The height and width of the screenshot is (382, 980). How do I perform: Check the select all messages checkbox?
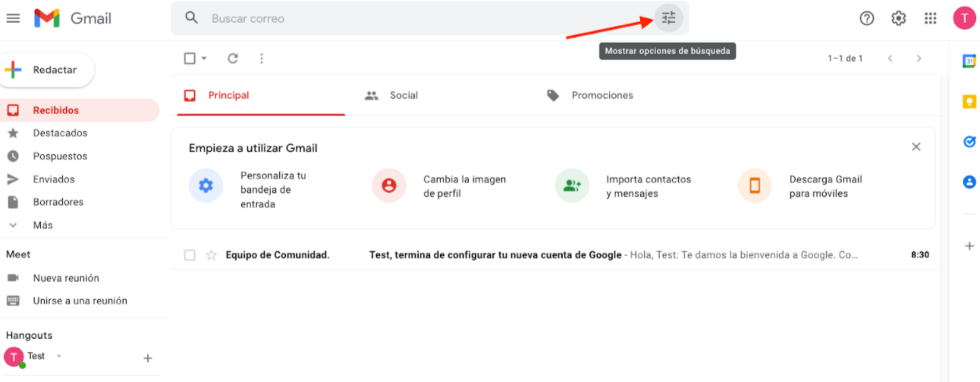tap(190, 58)
